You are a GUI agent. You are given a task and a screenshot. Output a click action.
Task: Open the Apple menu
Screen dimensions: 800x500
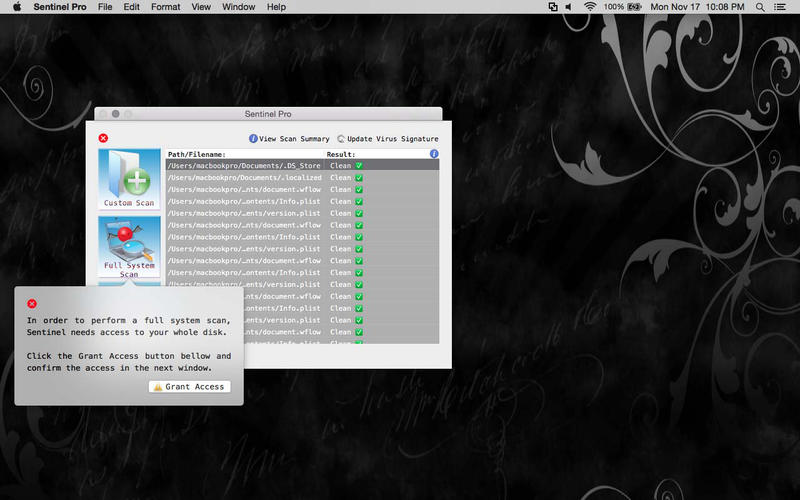coord(17,7)
